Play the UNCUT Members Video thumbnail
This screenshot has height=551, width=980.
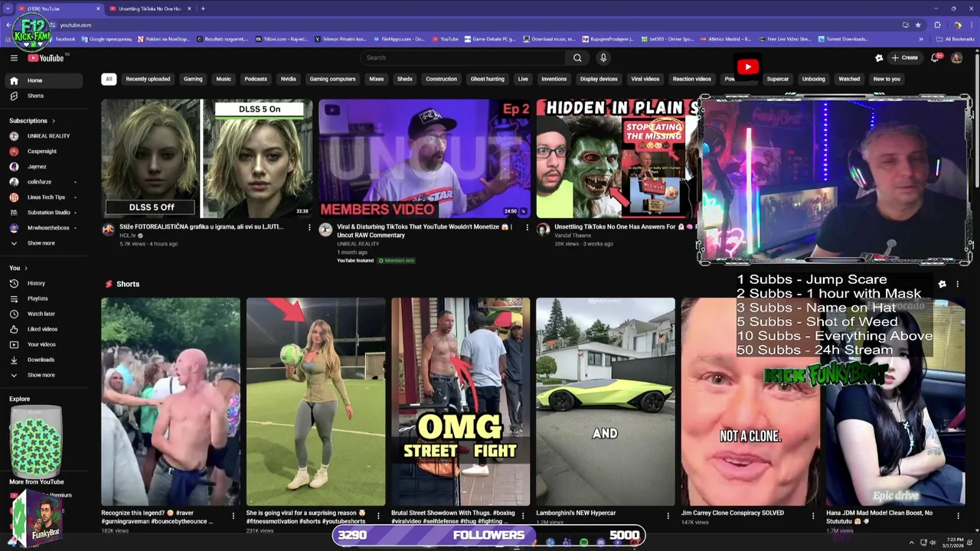[x=424, y=158]
